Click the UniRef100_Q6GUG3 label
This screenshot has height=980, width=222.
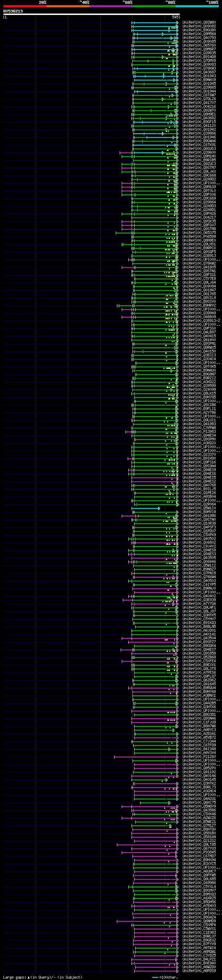(199, 149)
